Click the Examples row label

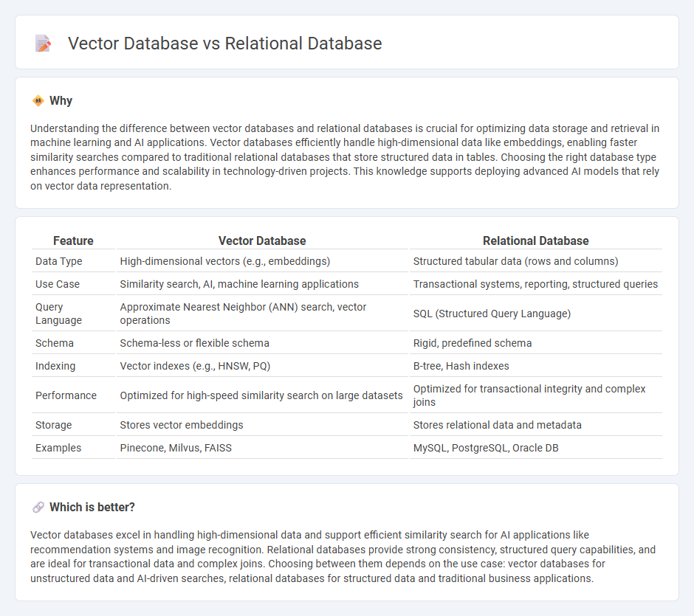click(58, 448)
